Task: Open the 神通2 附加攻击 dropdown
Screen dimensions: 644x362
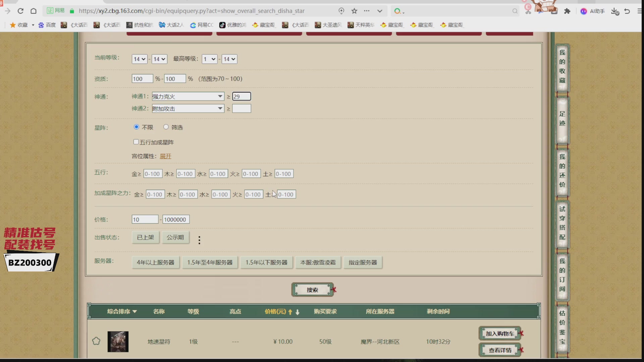Action: coord(188,109)
